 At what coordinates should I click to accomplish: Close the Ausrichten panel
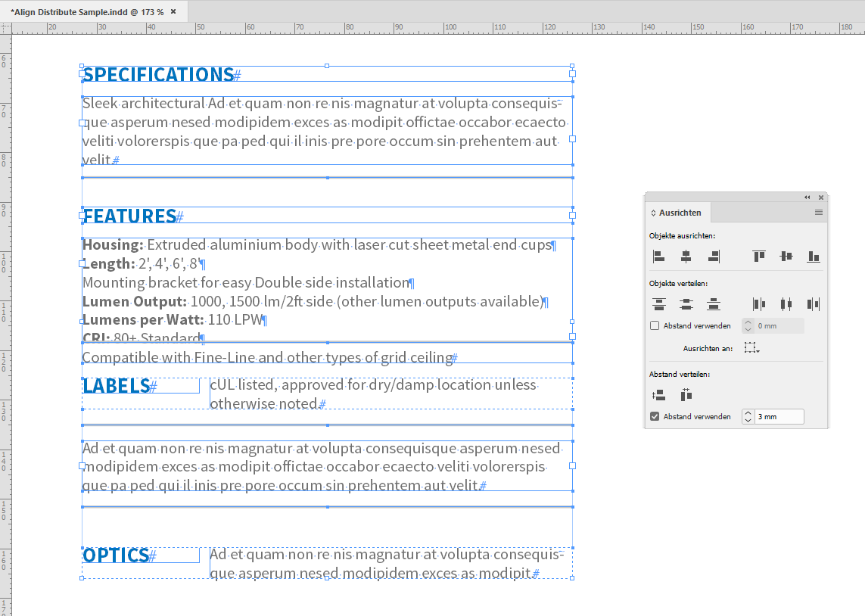tap(821, 198)
